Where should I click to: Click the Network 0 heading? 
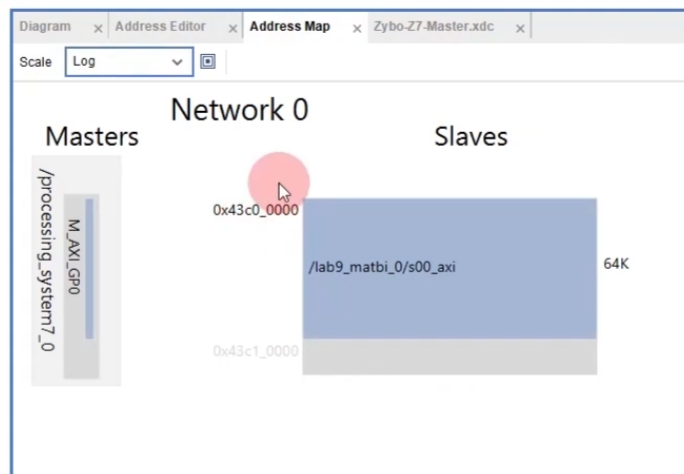click(239, 109)
